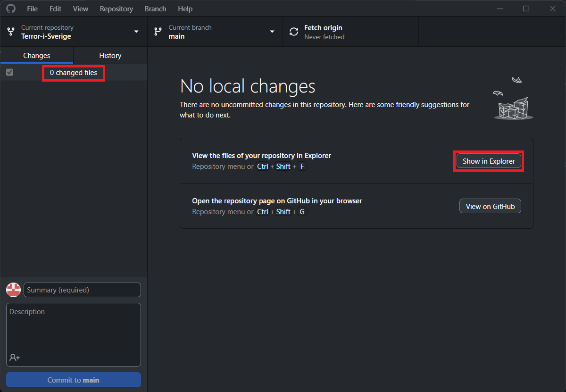Screen dimensions: 566x392
Task: Minimize the GitHub Desktop window
Action: pos(500,8)
